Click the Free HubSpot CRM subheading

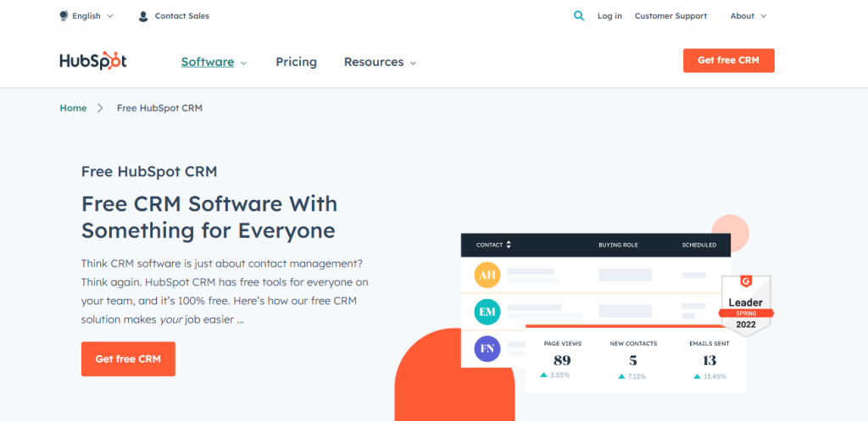[x=149, y=171]
